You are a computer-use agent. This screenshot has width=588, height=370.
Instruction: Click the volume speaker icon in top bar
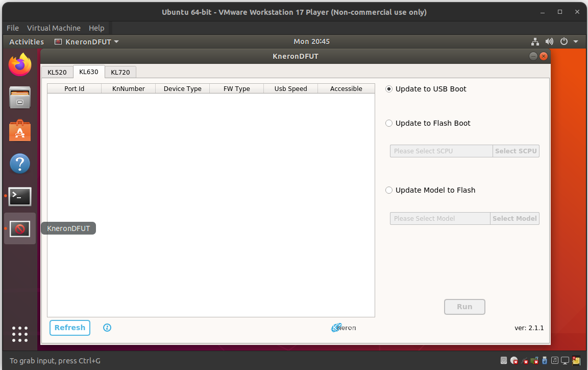(x=549, y=42)
